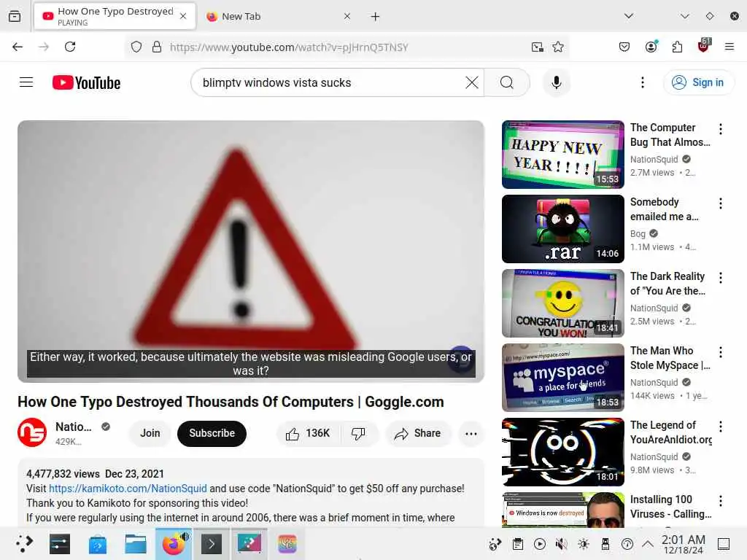This screenshot has width=747, height=560.
Task: Open NationSquid channel avatar
Action: coord(32,432)
